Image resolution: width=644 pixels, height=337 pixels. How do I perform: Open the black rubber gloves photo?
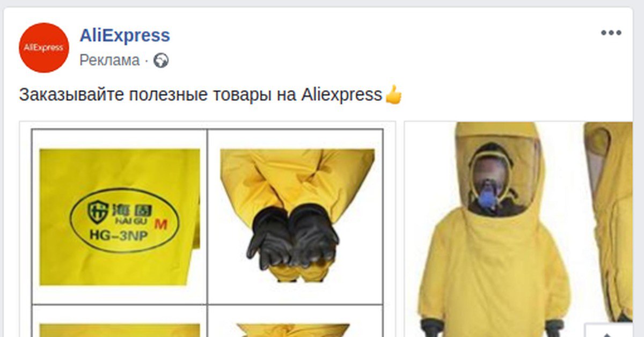296,215
